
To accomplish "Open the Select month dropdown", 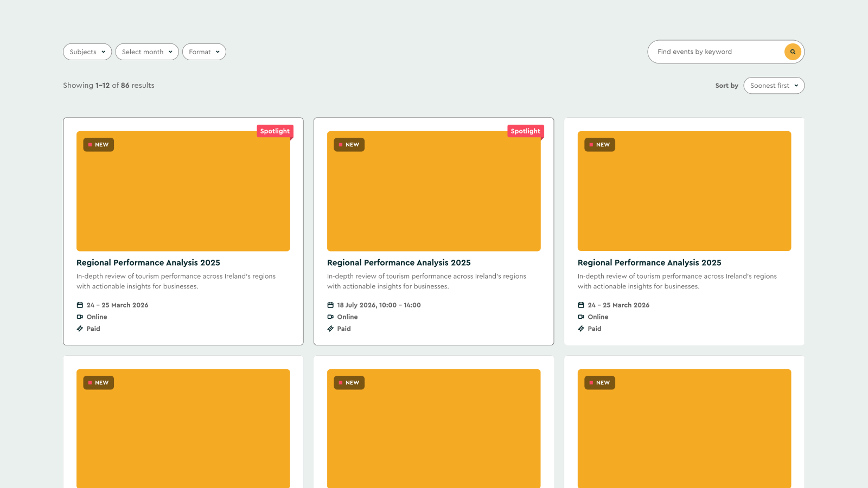I will coord(147,52).
